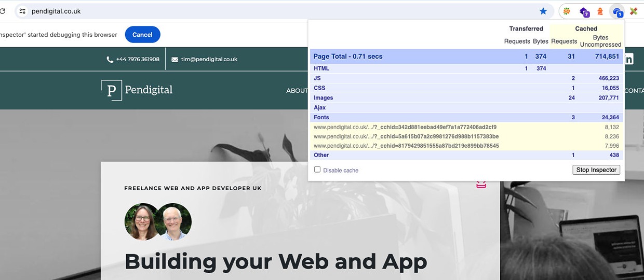
Task: Expand the Other row in inspector
Action: click(x=466, y=155)
